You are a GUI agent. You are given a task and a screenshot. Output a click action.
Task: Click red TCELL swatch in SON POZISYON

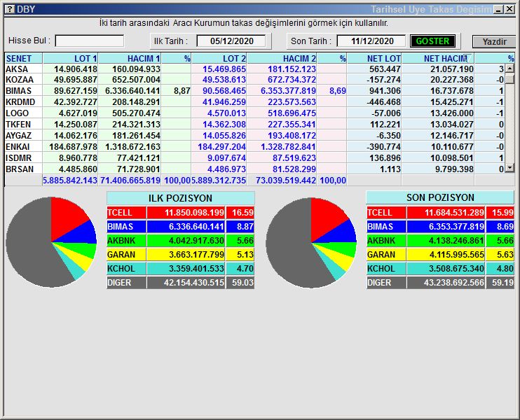(x=386, y=212)
